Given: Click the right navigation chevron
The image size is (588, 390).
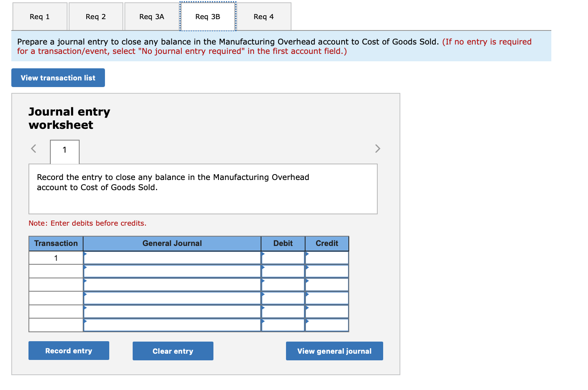Looking at the screenshot, I should 377,148.
